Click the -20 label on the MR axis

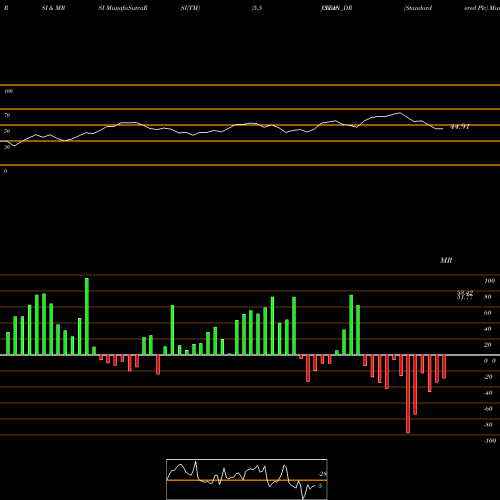pyautogui.click(x=488, y=377)
